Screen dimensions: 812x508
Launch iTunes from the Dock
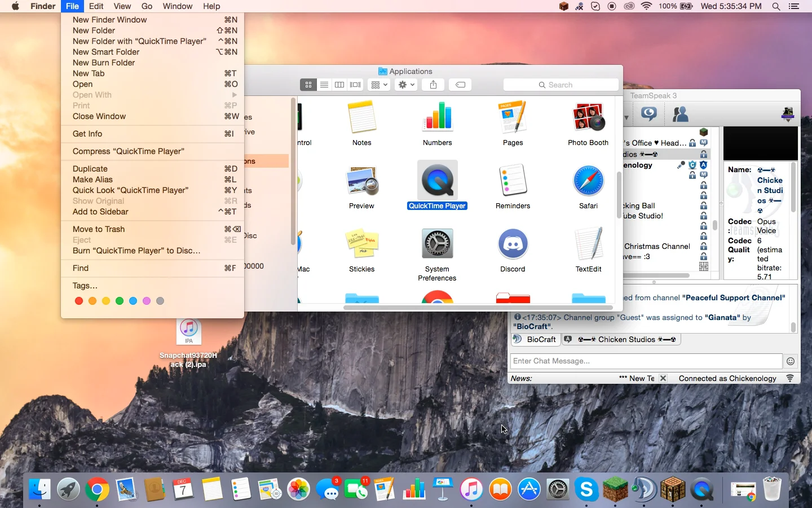[471, 489]
